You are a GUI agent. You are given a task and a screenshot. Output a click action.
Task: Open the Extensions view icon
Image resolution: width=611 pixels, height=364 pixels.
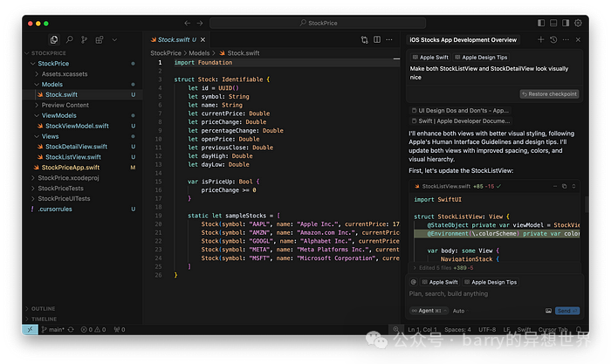pyautogui.click(x=100, y=39)
